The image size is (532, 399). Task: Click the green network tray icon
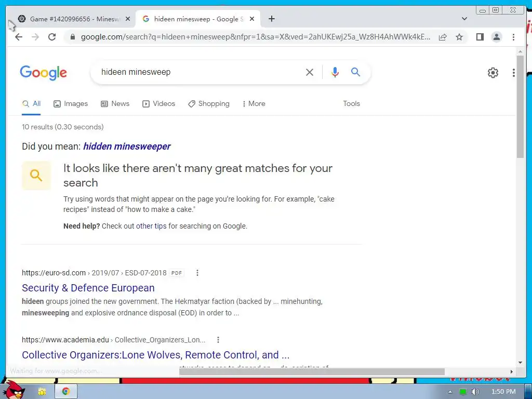click(463, 392)
